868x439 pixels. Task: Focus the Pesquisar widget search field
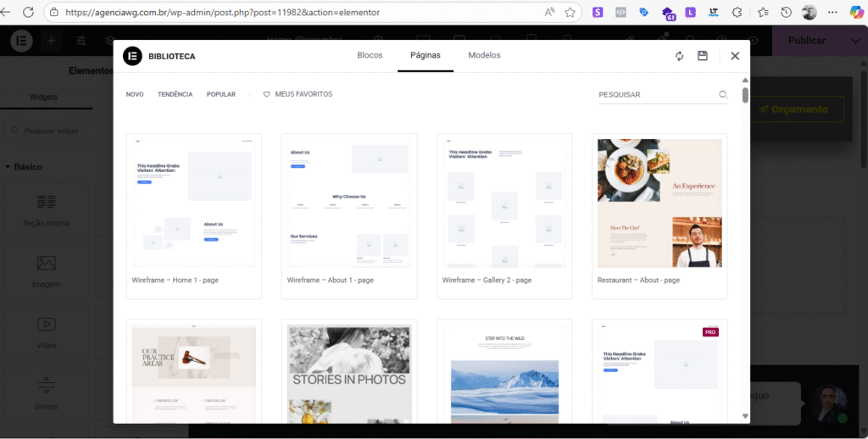point(58,131)
